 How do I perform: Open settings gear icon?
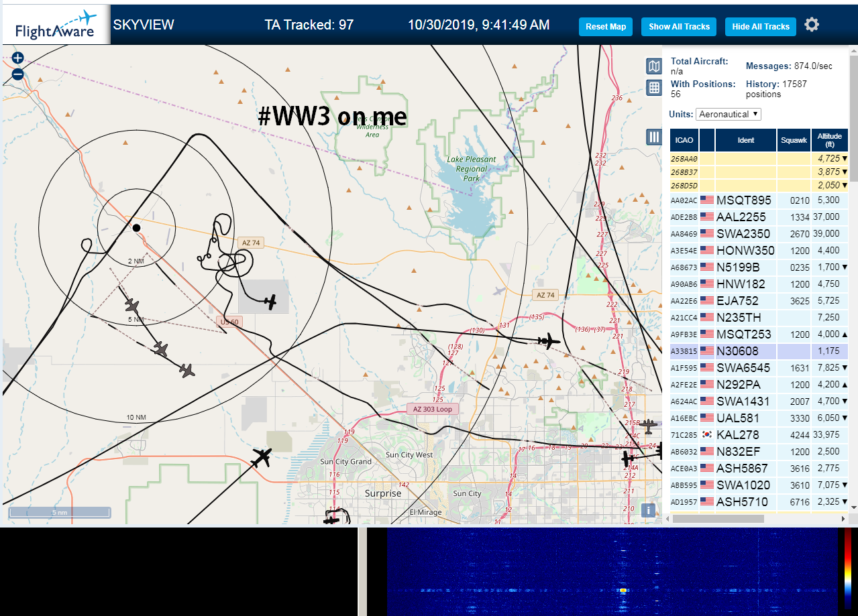(x=812, y=25)
